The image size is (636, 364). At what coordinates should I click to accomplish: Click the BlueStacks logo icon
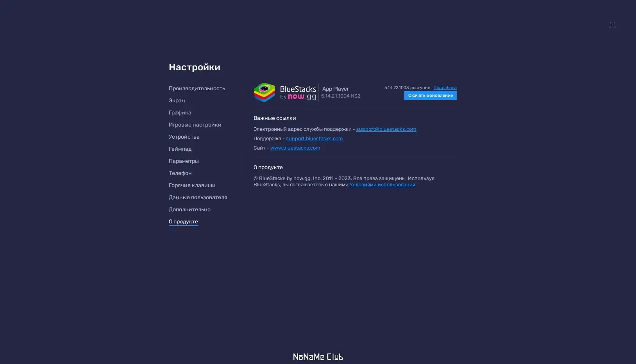(x=264, y=93)
